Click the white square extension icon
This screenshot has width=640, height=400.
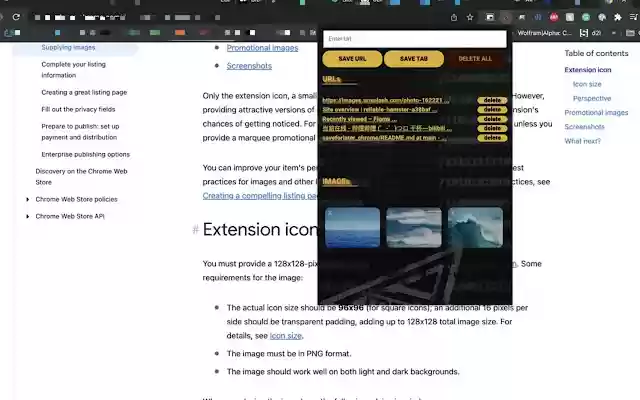[570, 17]
